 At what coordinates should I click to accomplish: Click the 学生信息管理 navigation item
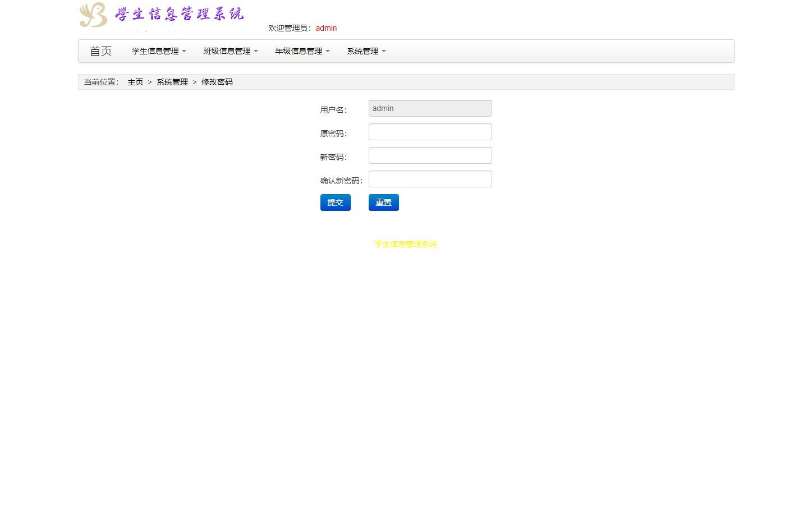[158, 50]
